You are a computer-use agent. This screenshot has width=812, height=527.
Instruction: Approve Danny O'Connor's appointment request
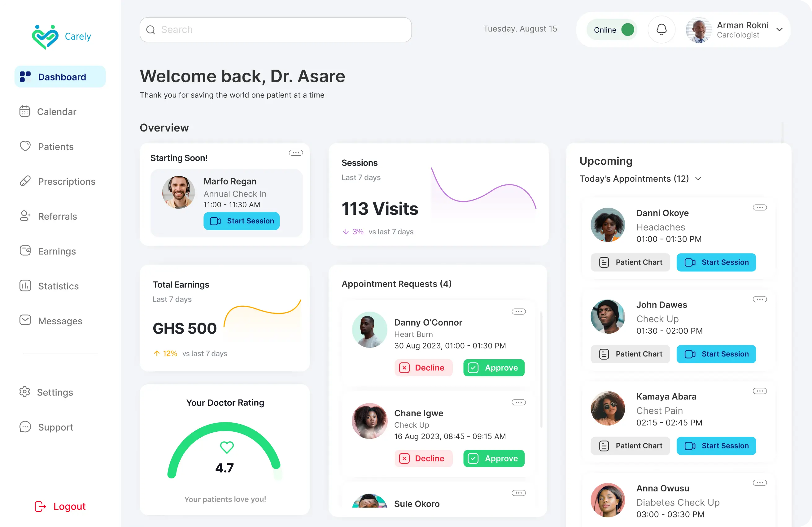click(x=494, y=368)
